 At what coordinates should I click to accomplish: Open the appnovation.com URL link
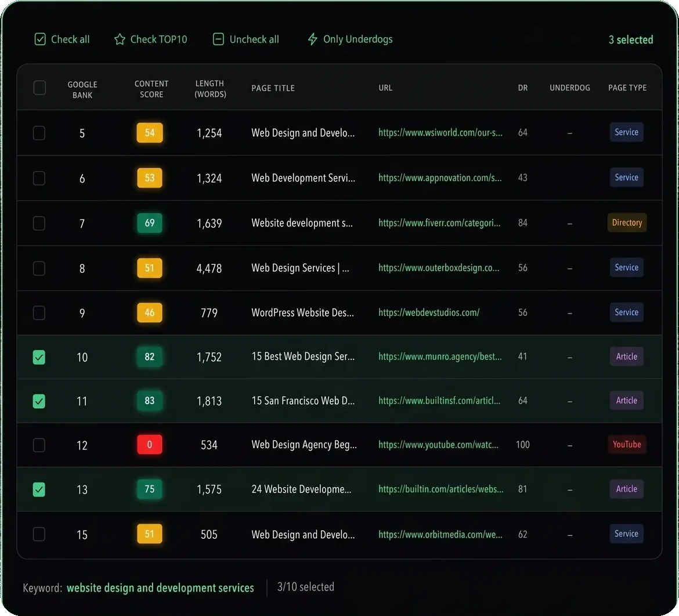click(x=440, y=178)
